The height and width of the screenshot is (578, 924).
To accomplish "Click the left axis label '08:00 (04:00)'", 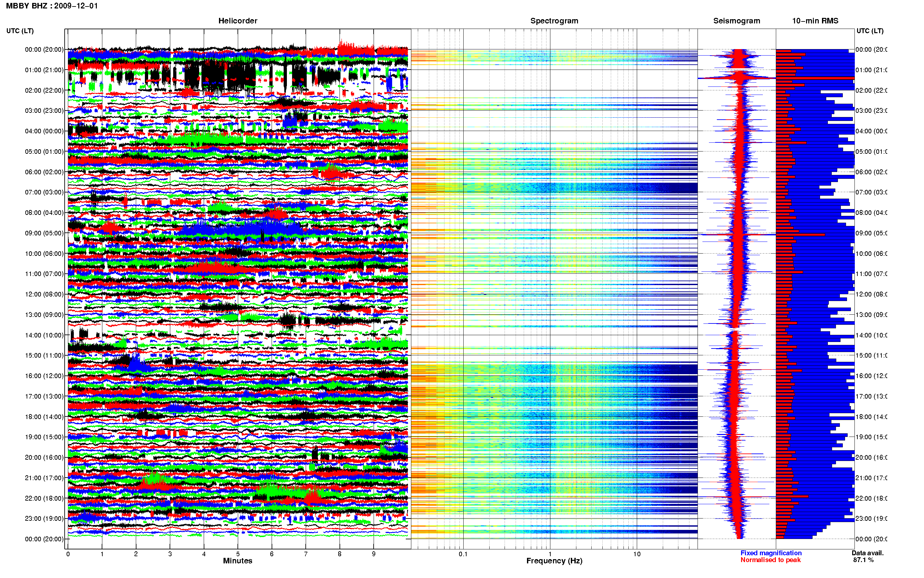I will coord(44,213).
